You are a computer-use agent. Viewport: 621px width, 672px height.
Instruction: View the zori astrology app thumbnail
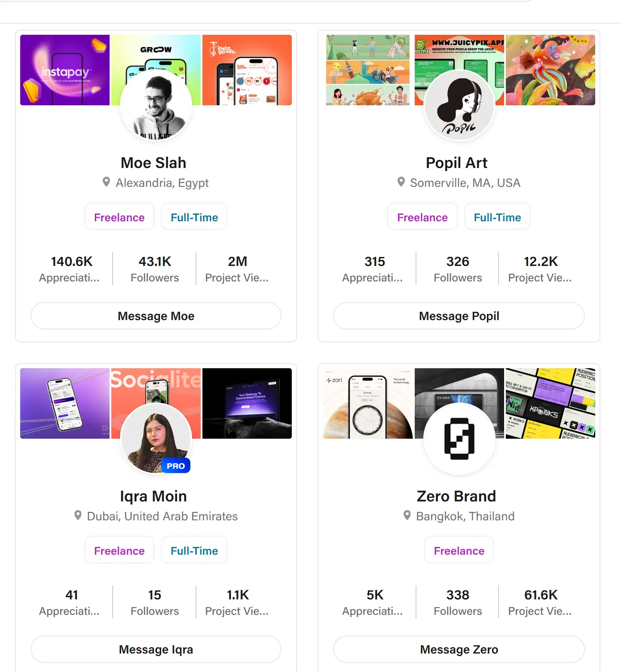click(x=368, y=403)
